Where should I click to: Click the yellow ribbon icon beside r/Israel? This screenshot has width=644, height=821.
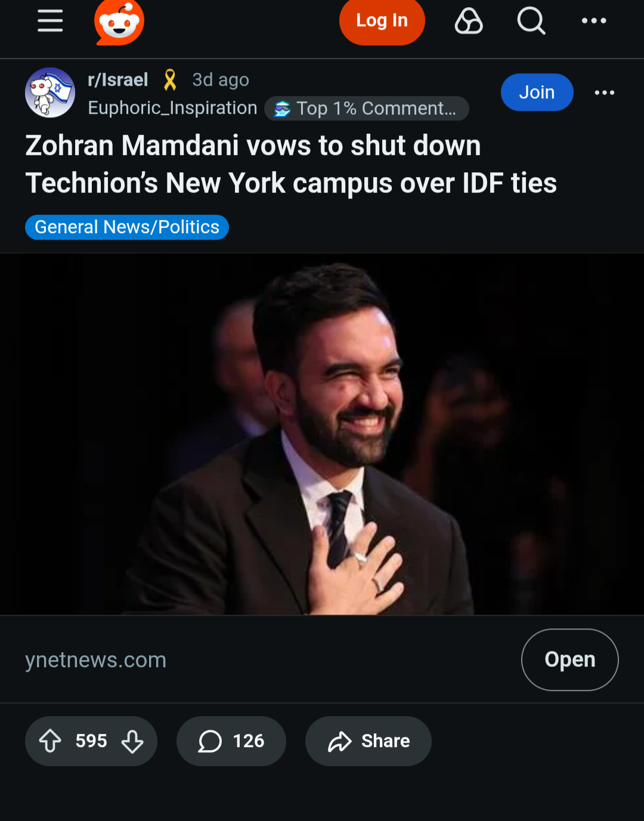coord(170,80)
